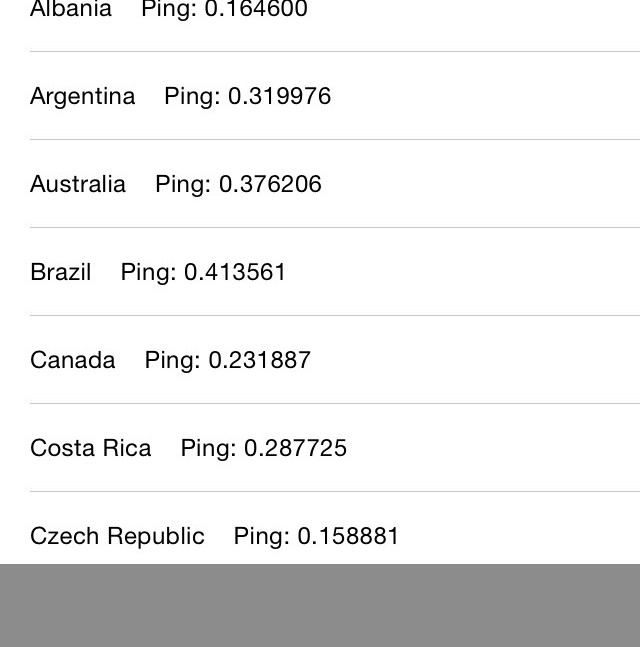Screen dimensions: 640x647
Task: Click the ping value 0.376206
Action: [270, 184]
